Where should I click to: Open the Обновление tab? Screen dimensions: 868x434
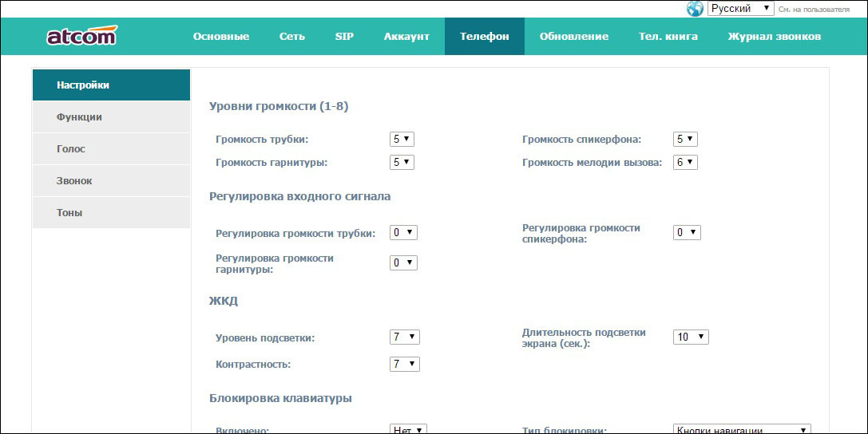(x=574, y=37)
